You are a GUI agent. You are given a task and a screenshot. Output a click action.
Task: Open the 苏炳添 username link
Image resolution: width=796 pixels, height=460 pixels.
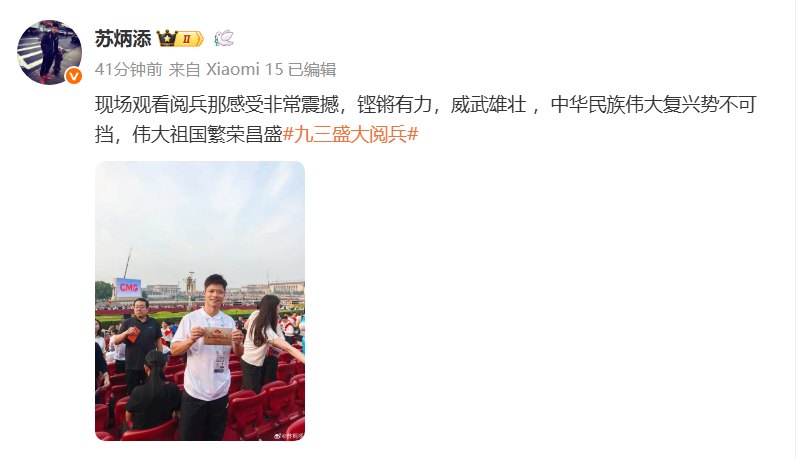click(123, 39)
